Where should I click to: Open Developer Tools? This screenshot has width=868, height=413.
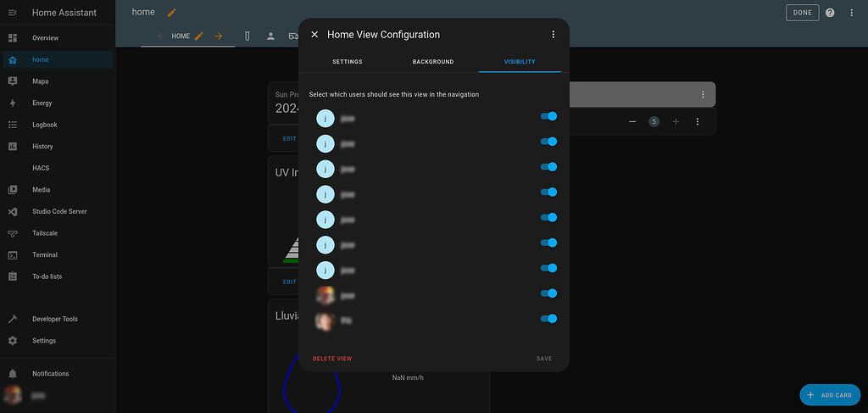point(58,319)
